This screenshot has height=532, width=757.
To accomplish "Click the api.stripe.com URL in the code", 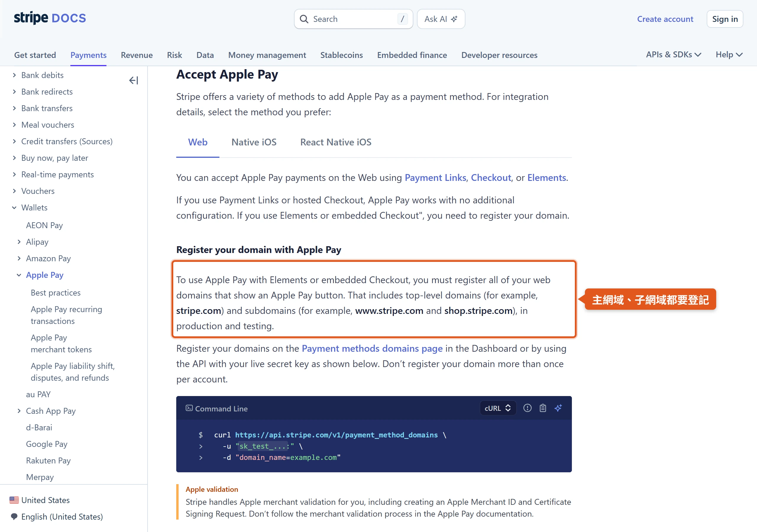I will pyautogui.click(x=336, y=435).
